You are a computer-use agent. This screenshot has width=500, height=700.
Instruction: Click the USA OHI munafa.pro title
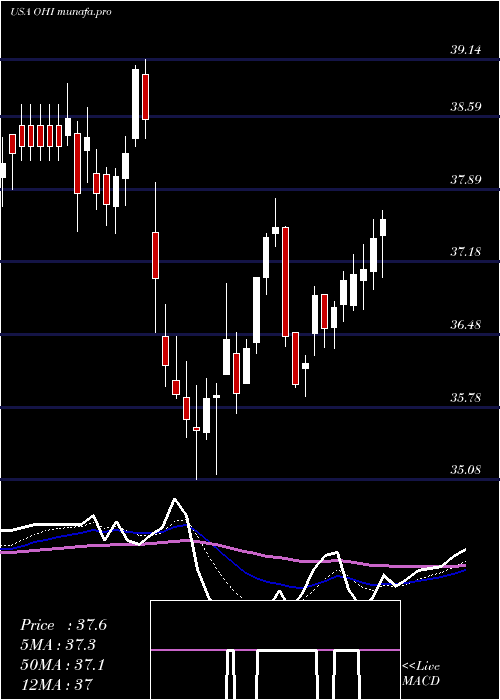61,12
